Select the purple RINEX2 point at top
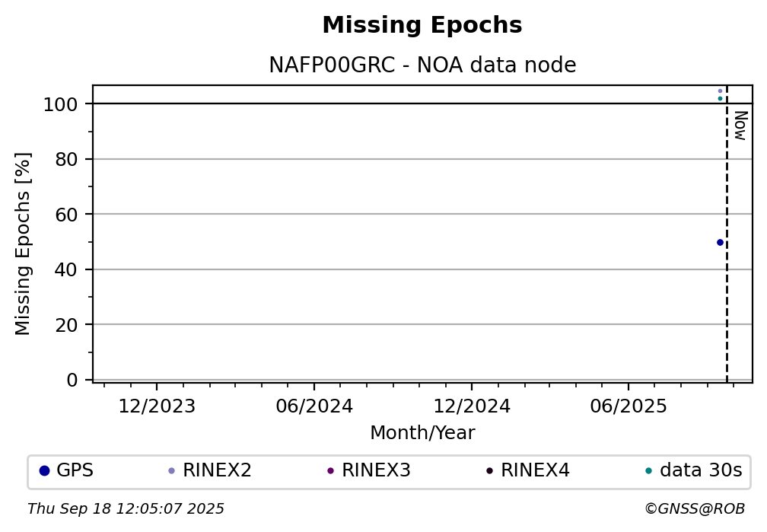This screenshot has height=532, width=767. click(720, 91)
